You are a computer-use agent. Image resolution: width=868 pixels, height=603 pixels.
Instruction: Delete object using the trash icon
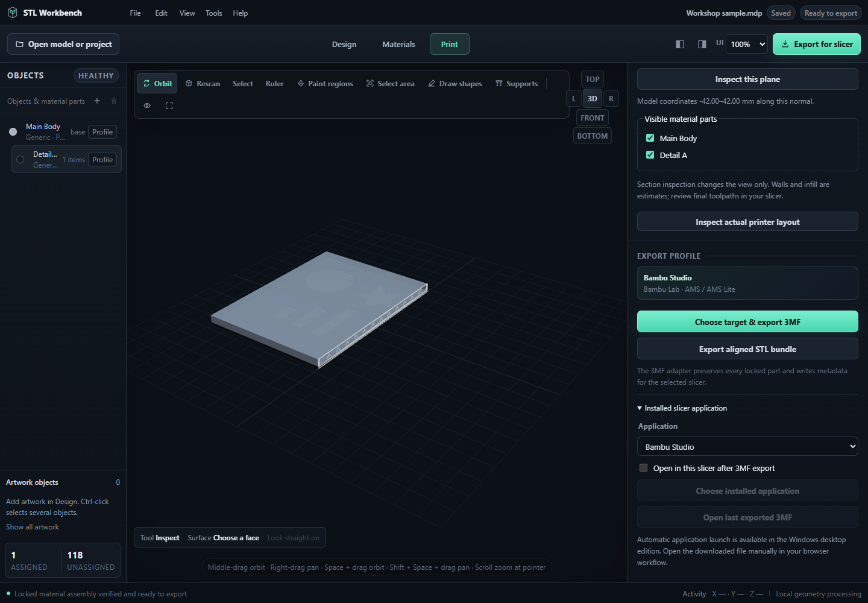click(114, 101)
